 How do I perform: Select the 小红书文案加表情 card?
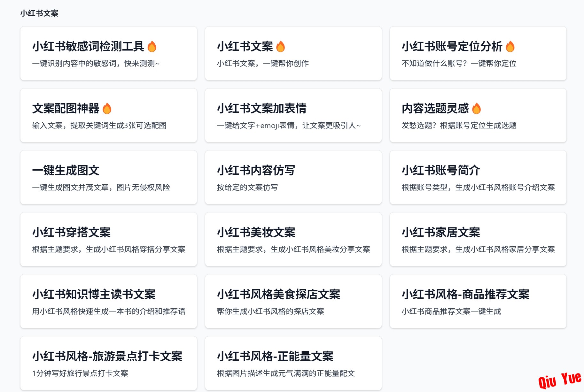click(293, 115)
